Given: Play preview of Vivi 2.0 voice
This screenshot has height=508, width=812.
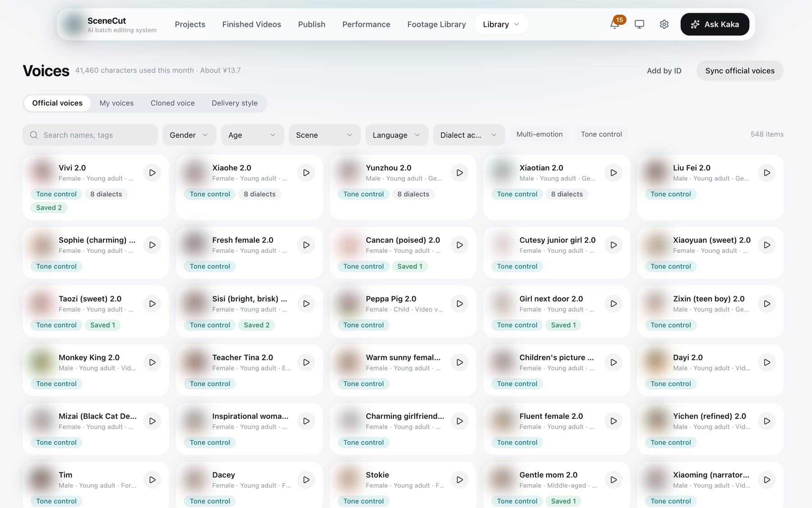Looking at the screenshot, I should point(152,172).
